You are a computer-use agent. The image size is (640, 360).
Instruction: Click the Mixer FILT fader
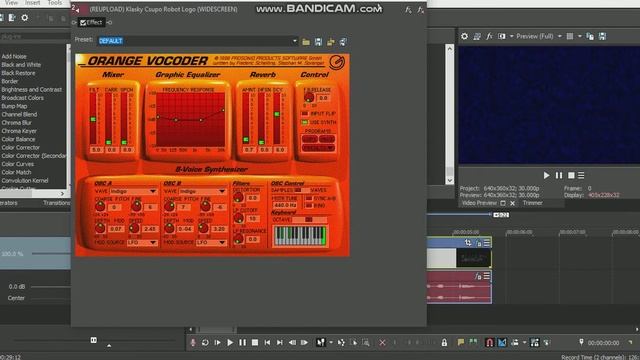[93, 119]
